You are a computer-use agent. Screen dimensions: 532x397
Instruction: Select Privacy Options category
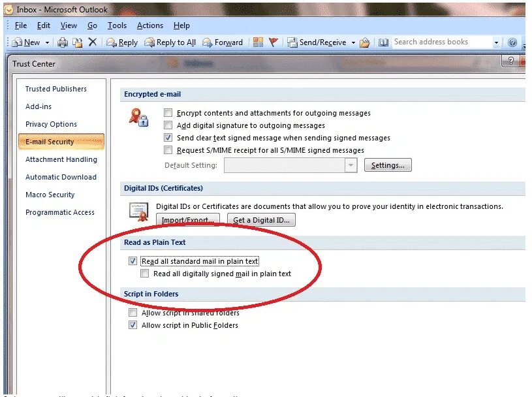click(51, 124)
